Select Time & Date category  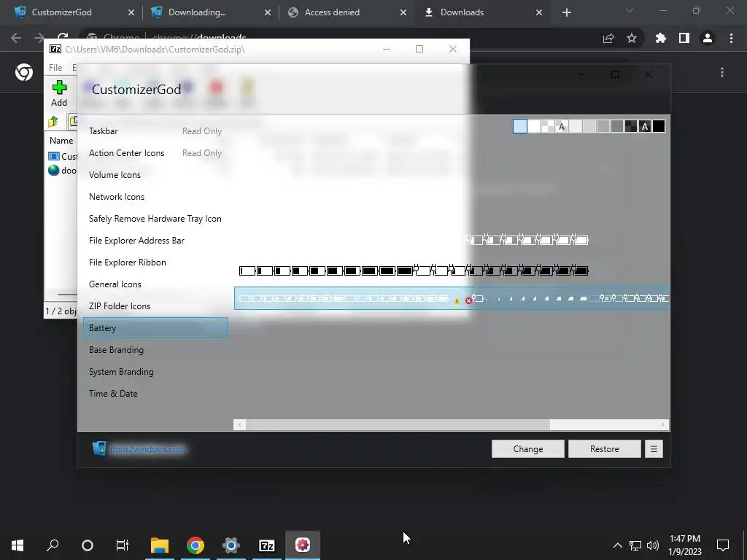155,394
